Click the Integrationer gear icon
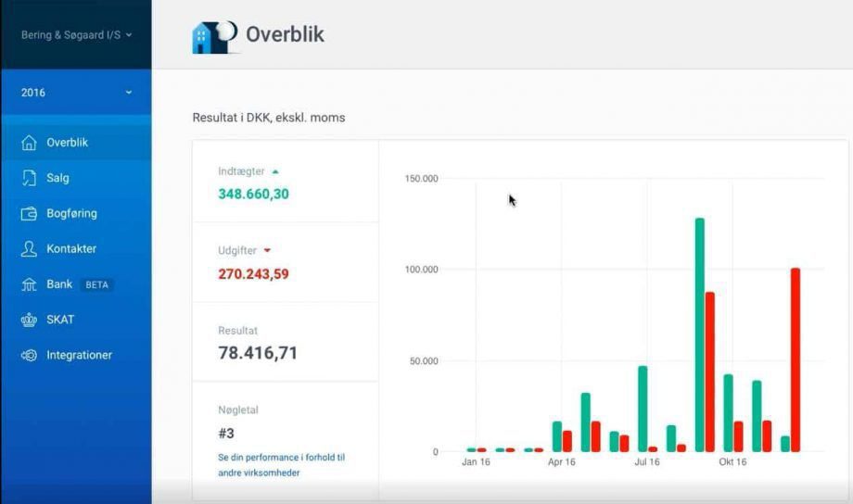853x504 pixels. coord(29,355)
